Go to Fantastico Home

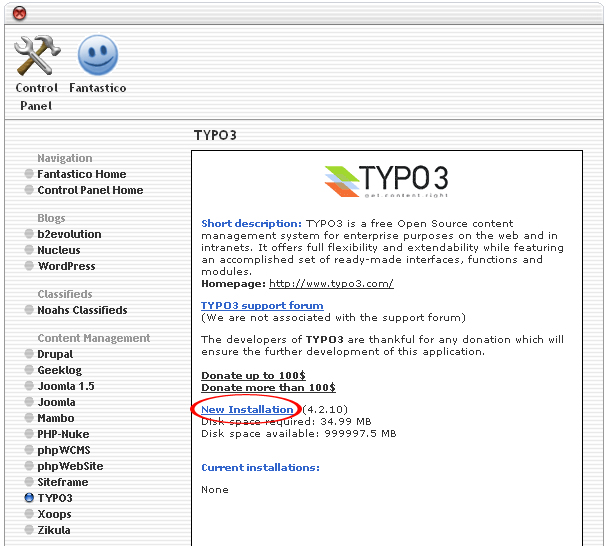click(82, 174)
